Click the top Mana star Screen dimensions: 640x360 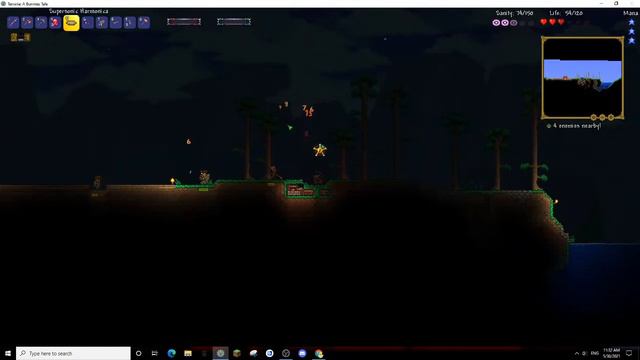[x=631, y=22]
